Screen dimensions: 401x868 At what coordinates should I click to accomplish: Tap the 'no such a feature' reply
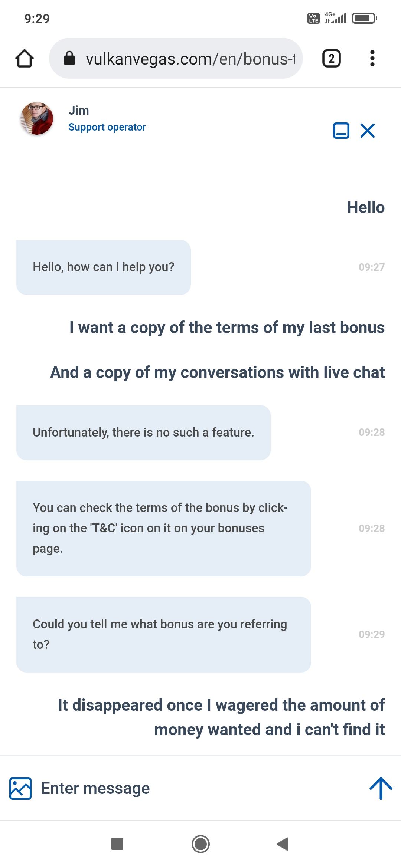point(143,433)
